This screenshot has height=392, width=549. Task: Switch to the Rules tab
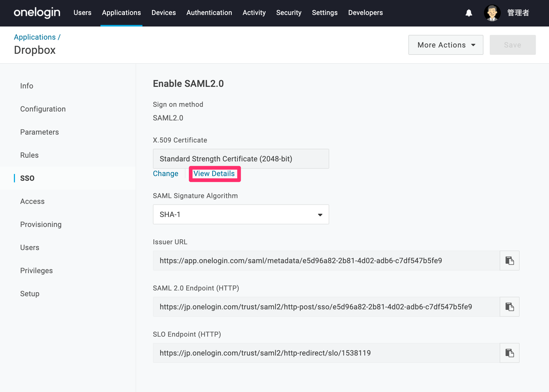tap(29, 155)
